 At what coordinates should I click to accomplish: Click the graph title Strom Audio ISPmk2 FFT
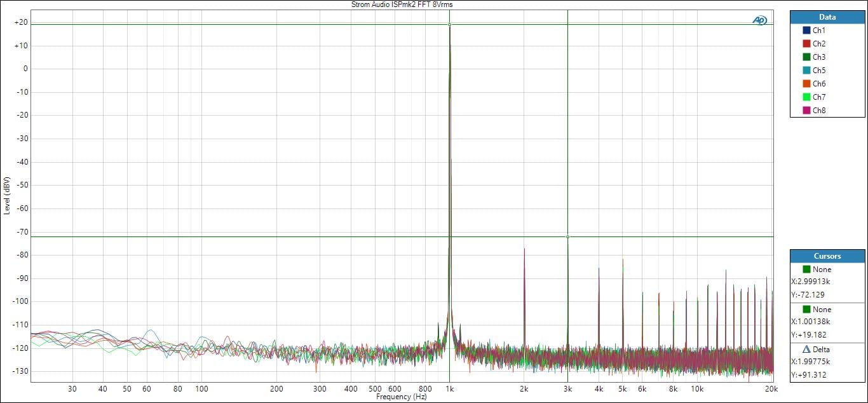pyautogui.click(x=402, y=4)
